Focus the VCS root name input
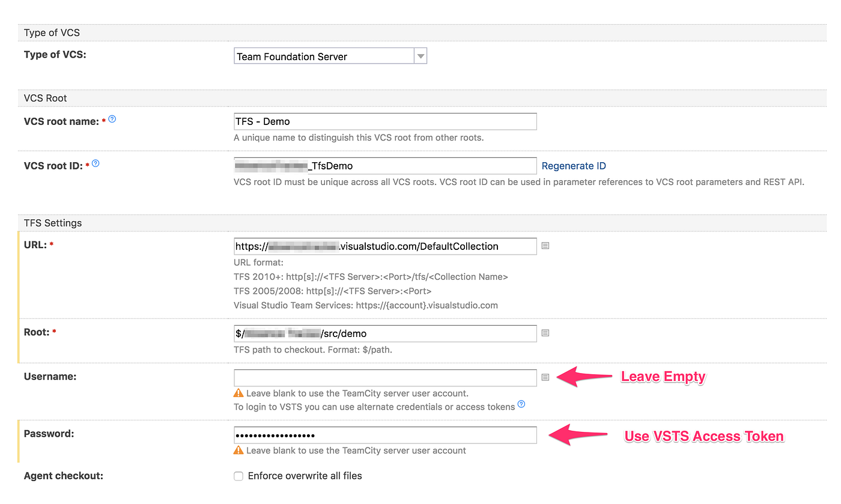 (384, 121)
